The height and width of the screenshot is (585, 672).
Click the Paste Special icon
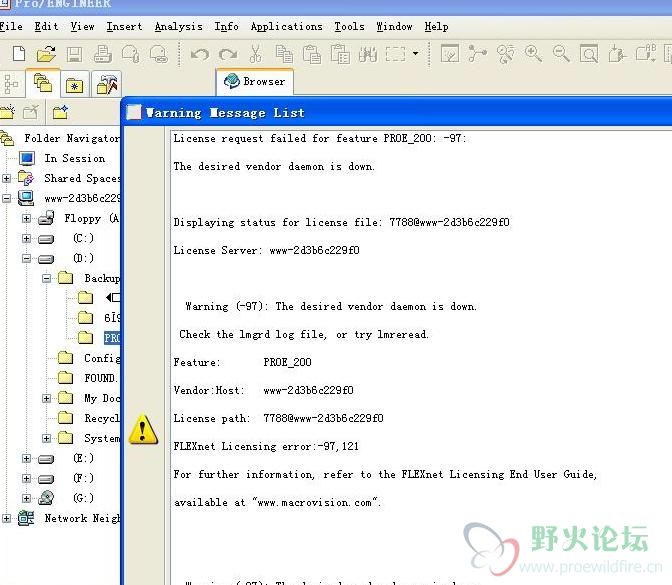point(340,54)
